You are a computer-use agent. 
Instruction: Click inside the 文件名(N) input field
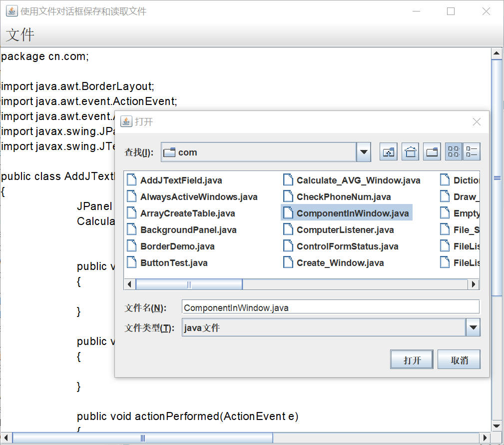pyautogui.click(x=300, y=307)
